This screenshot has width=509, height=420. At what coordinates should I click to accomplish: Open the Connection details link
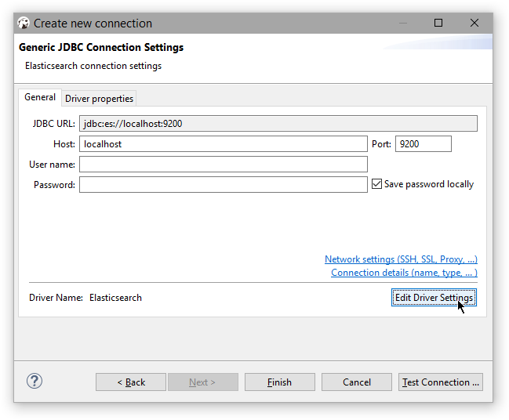404,273
